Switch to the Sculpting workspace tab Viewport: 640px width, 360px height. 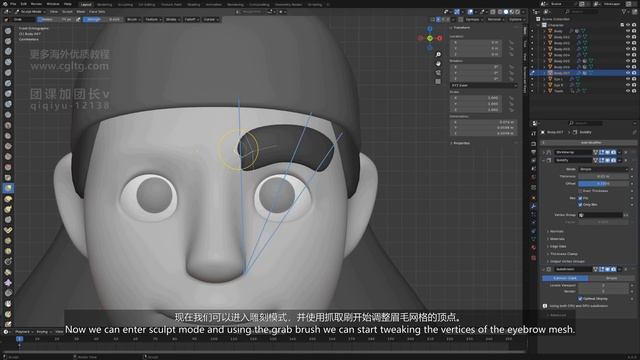[125, 4]
